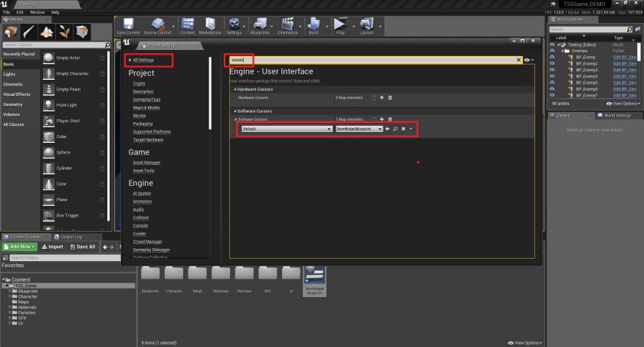Click the Blueprints toolbar icon
Image resolution: width=644 pixels, height=347 pixels.
[260, 26]
